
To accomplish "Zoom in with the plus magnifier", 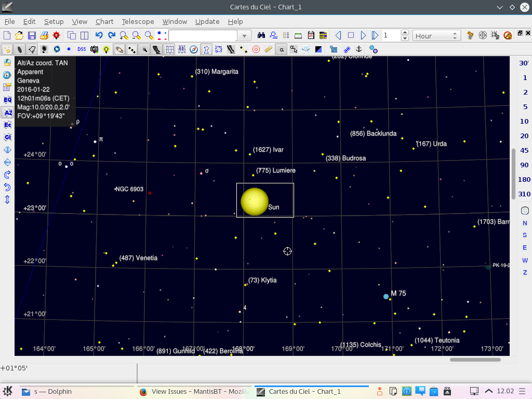I will point(124,36).
